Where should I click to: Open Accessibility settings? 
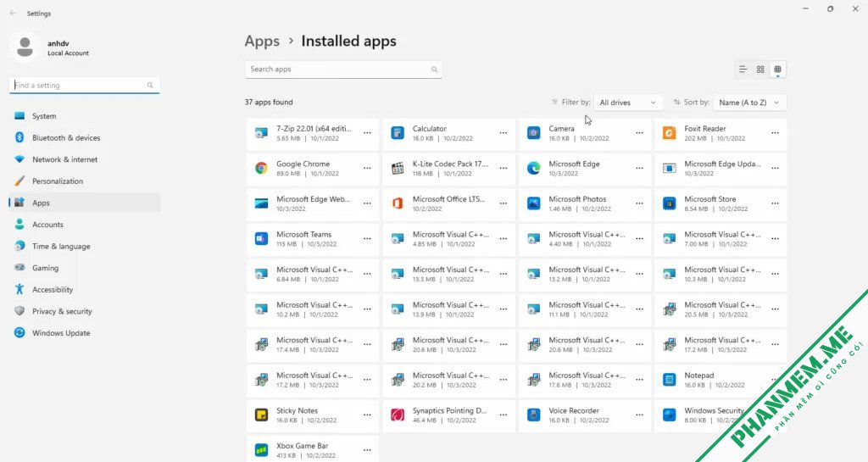tap(85, 289)
